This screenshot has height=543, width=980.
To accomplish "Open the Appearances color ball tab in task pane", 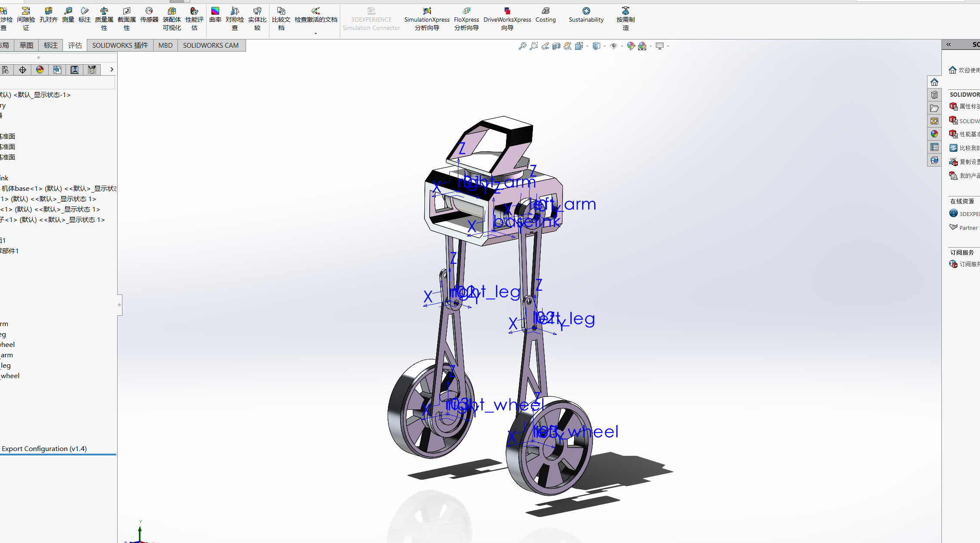I will [934, 134].
